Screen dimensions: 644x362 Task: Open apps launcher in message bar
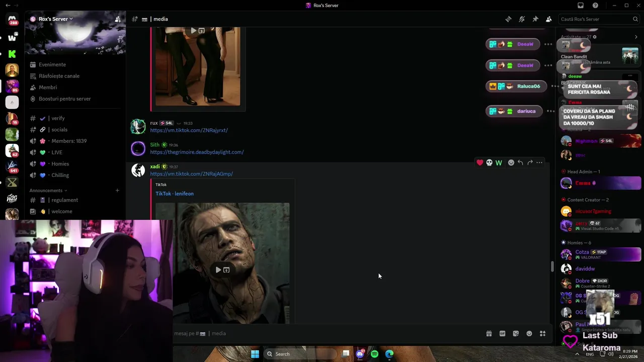[x=542, y=333]
